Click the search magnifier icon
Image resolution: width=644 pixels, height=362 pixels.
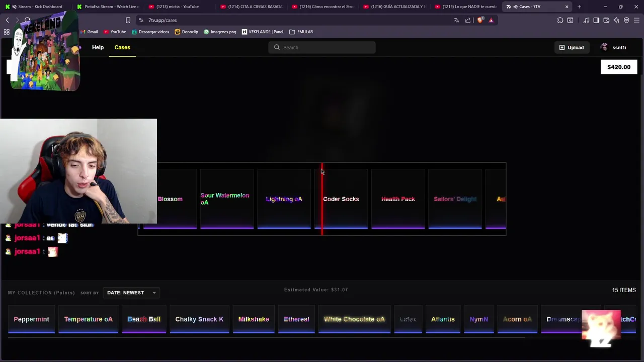click(277, 47)
